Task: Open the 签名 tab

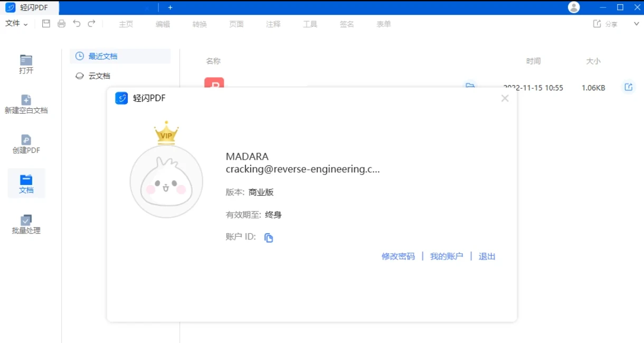Action: [347, 24]
